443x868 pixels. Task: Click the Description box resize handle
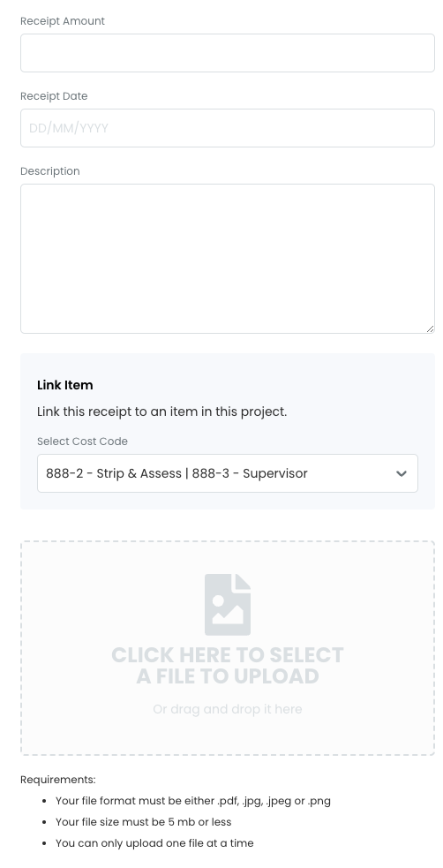coord(431,328)
